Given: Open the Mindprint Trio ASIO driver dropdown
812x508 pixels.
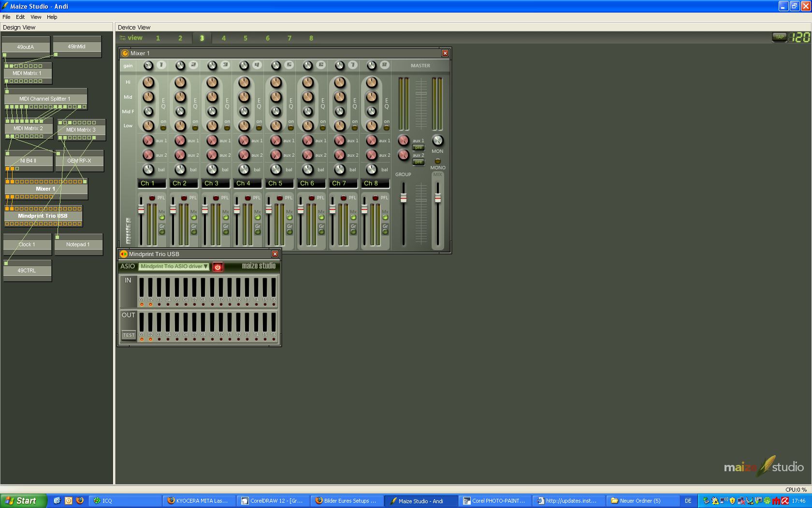Looking at the screenshot, I should [x=174, y=267].
